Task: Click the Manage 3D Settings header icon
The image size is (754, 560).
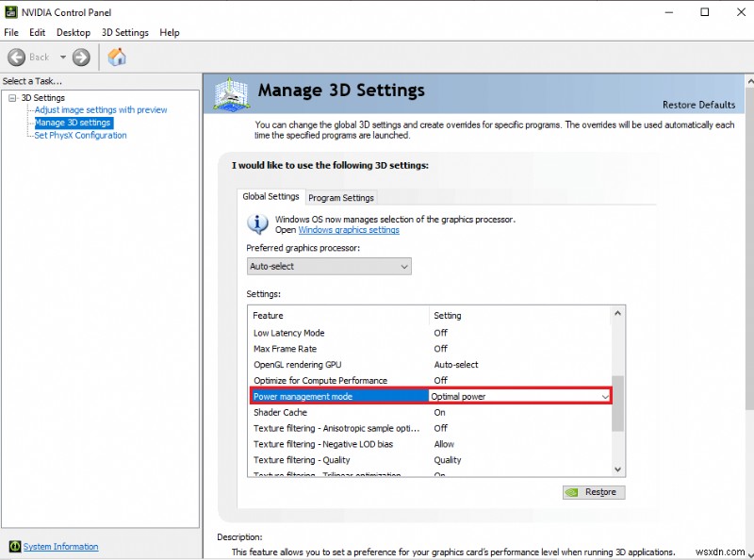Action: (232, 93)
